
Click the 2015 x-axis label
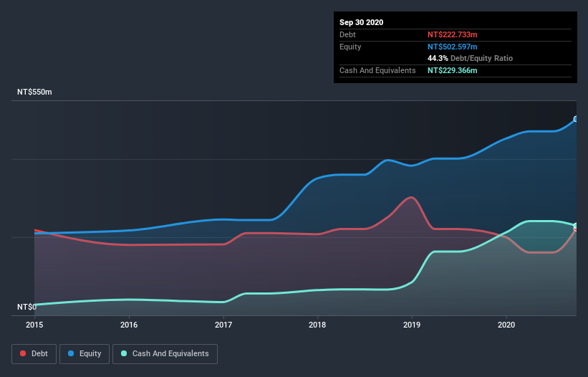coord(34,325)
